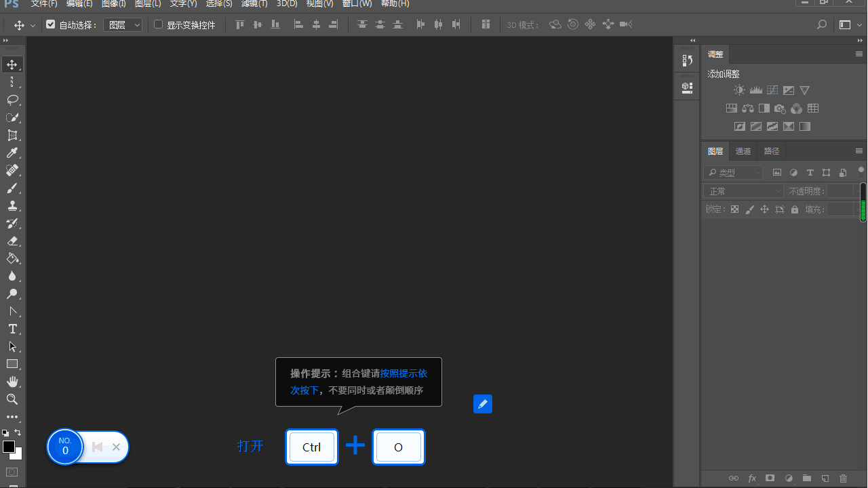Screen dimensions: 868x488
Task: Add a Brightness/Contrast adjustment layer
Action: point(739,89)
